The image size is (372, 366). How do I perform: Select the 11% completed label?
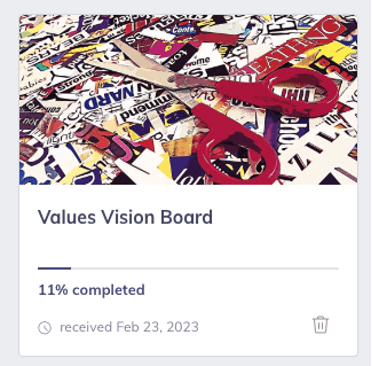point(92,290)
